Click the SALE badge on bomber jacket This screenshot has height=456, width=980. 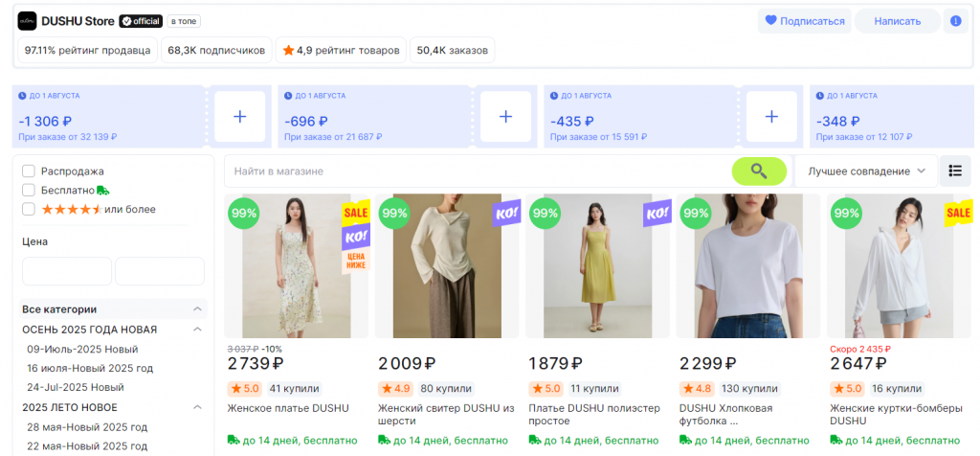959,214
